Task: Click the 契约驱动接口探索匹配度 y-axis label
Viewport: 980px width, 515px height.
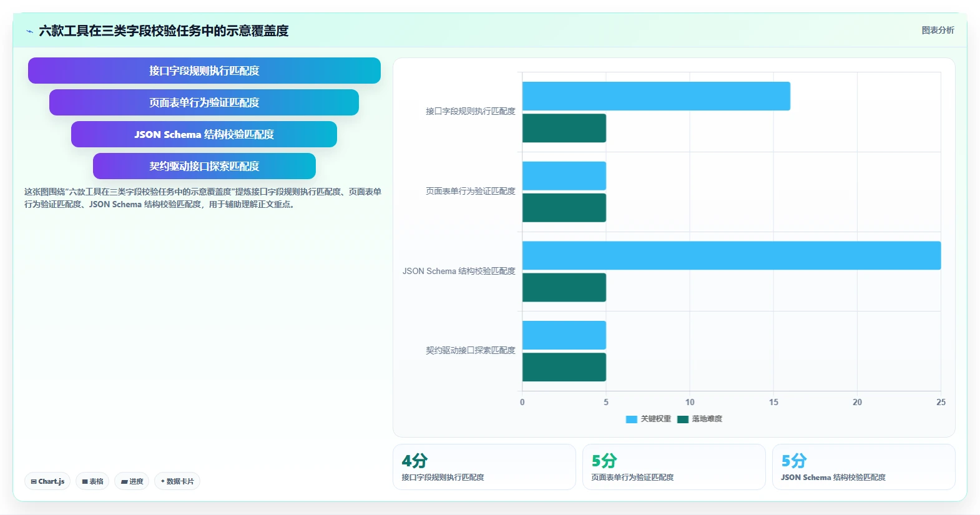Action: pos(471,350)
